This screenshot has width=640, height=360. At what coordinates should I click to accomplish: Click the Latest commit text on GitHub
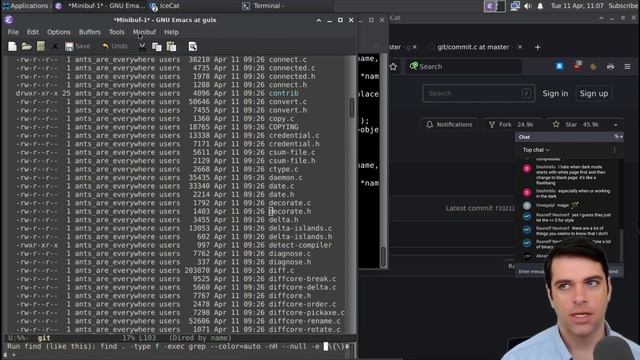469,208
